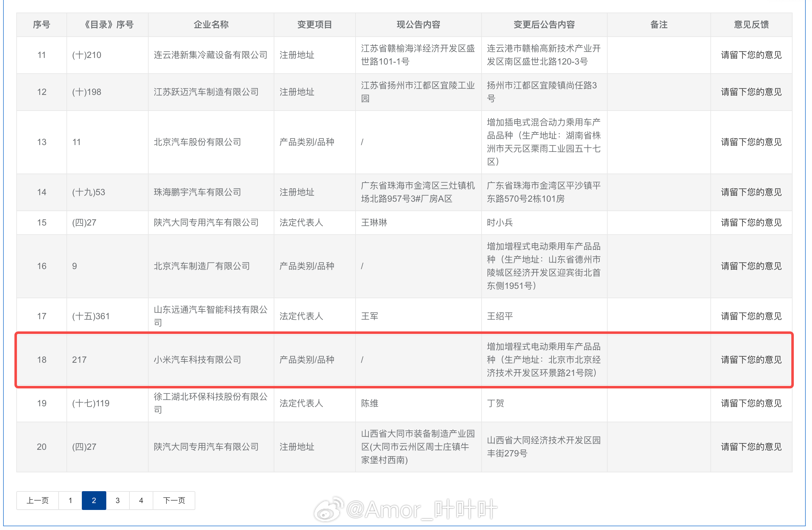Leave feedback for row 16 北京汽车制造厂
This screenshot has width=812, height=530.
pos(751,266)
